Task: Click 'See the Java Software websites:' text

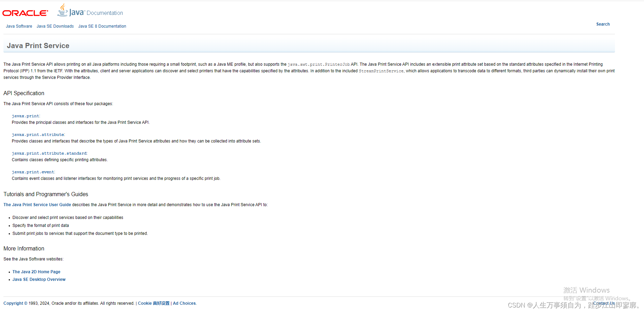Action: click(34, 259)
